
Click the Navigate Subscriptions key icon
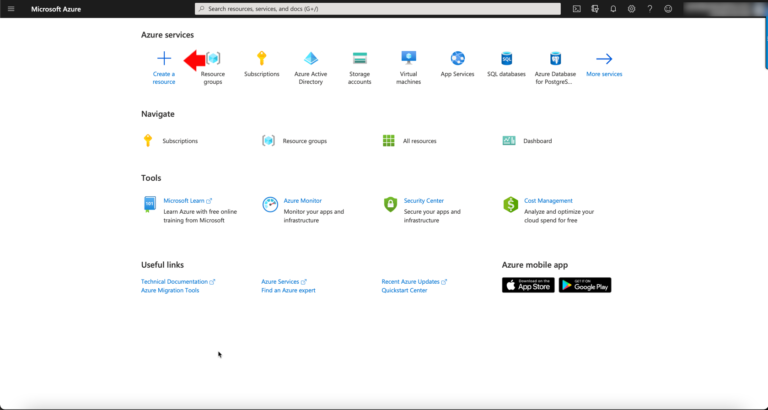(148, 141)
